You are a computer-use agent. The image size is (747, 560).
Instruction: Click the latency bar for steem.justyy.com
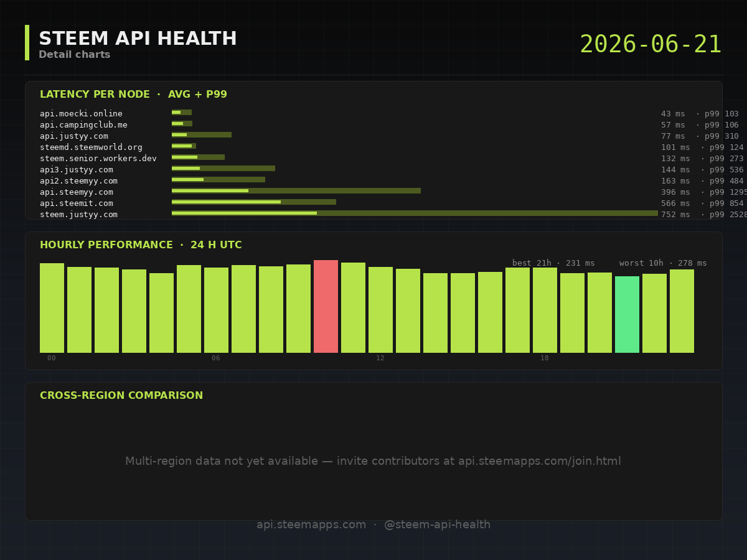[x=415, y=213]
